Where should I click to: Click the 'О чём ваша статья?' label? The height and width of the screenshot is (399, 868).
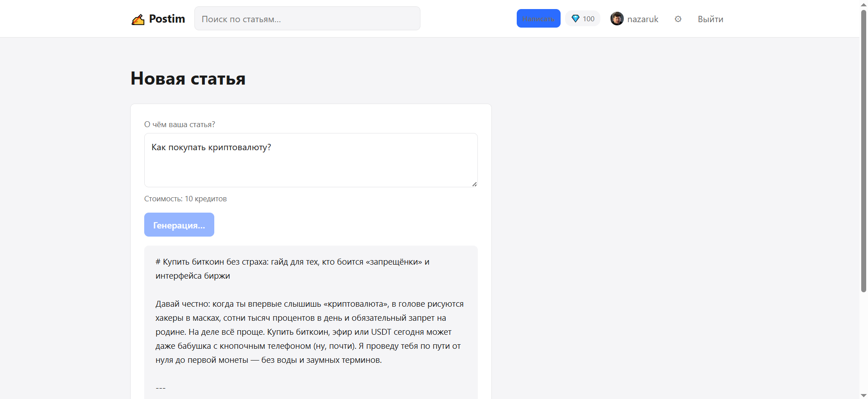click(x=179, y=124)
